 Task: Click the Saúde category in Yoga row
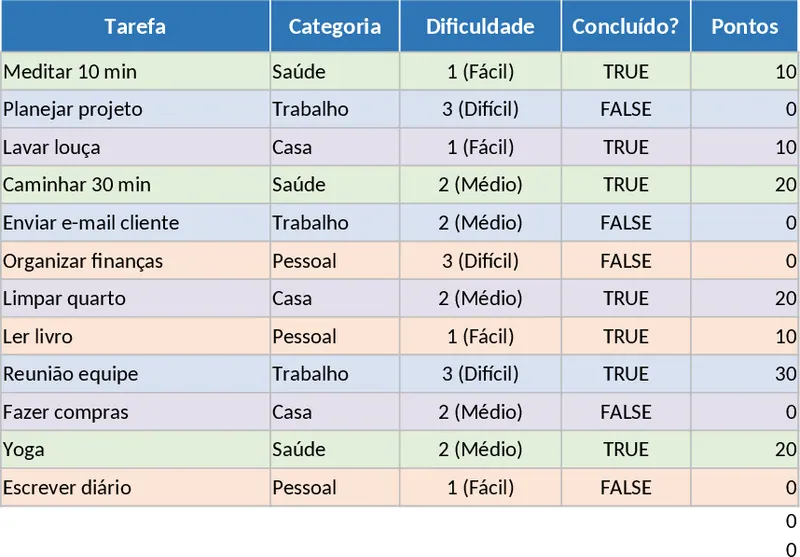tap(335, 450)
